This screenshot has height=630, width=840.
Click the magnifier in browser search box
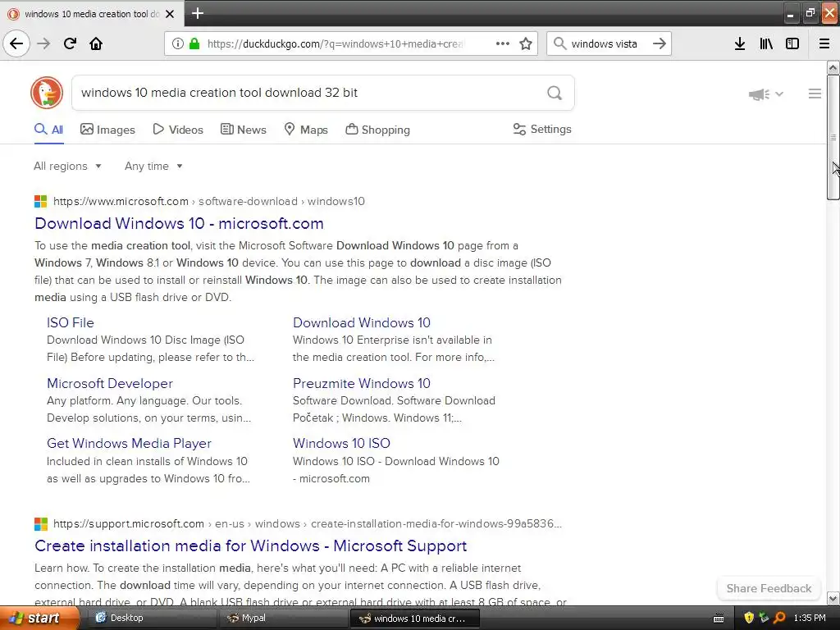[559, 43]
